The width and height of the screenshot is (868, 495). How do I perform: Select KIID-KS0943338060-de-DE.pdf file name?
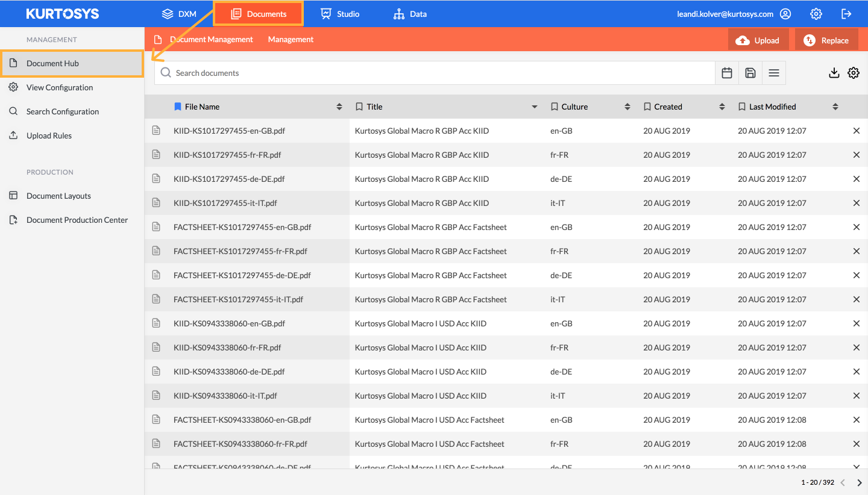tap(229, 372)
